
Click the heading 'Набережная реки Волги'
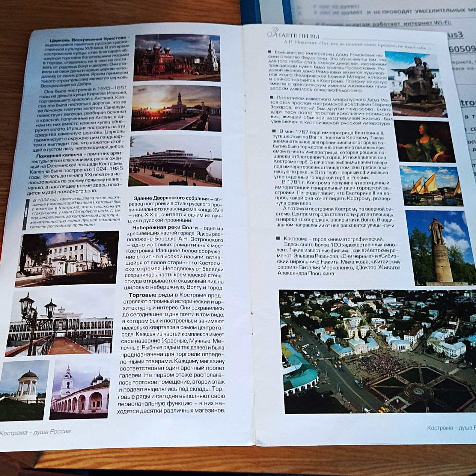click(165, 227)
